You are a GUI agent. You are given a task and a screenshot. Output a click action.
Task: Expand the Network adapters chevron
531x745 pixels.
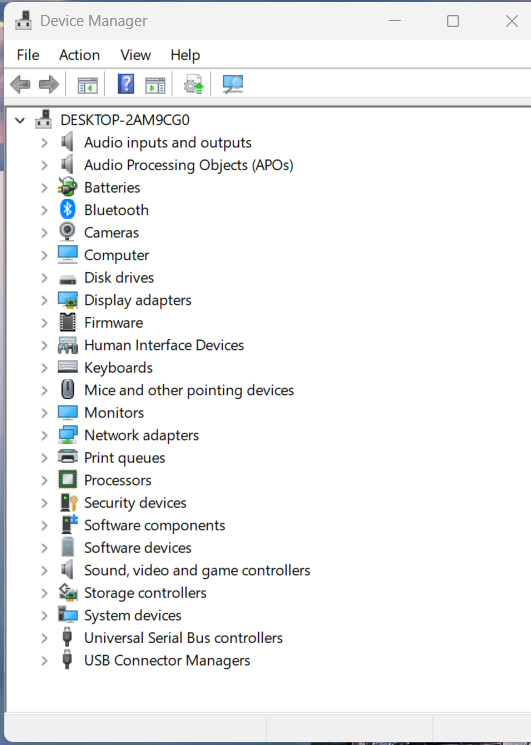44,435
